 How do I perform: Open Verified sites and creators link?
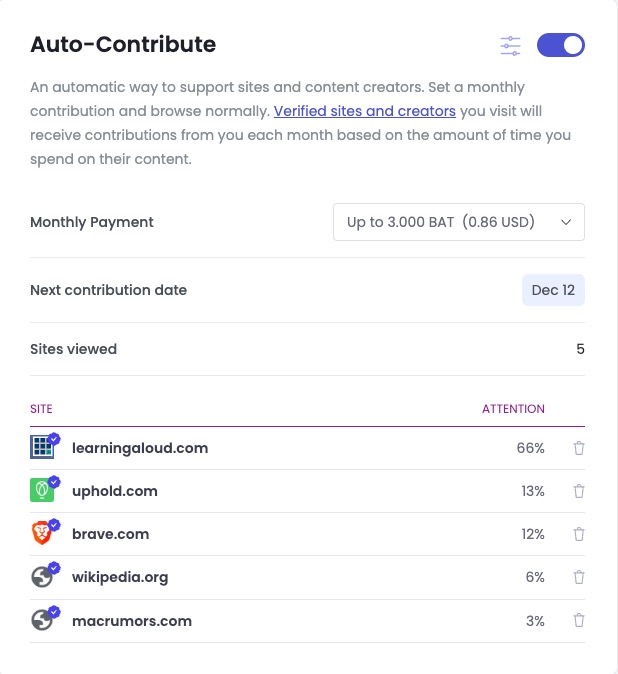point(364,111)
